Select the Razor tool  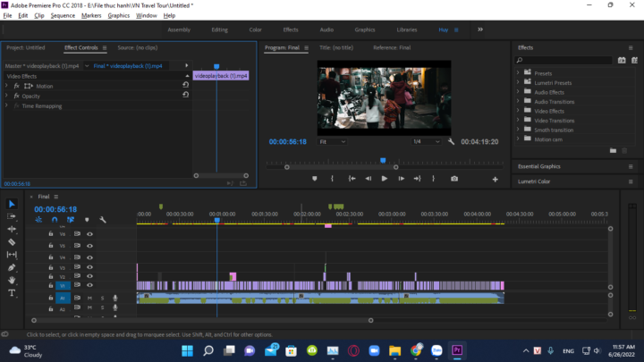tap(12, 241)
